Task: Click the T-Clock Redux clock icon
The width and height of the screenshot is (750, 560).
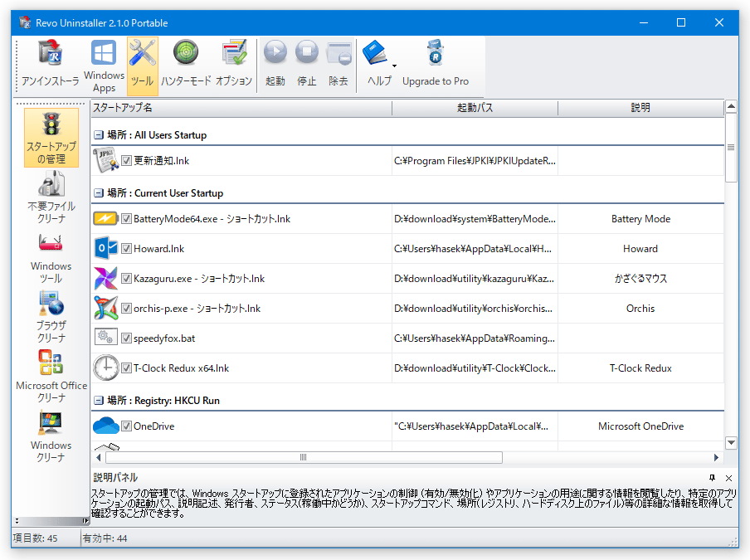Action: click(105, 368)
